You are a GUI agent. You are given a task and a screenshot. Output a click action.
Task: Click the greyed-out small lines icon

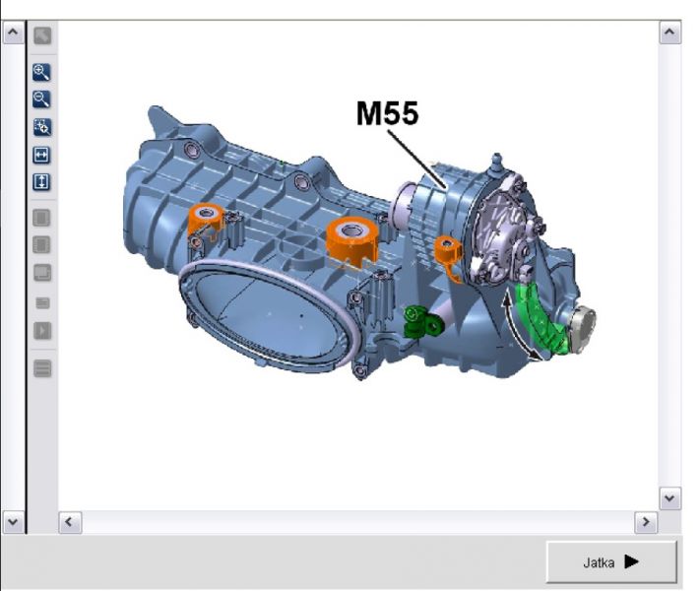click(42, 303)
